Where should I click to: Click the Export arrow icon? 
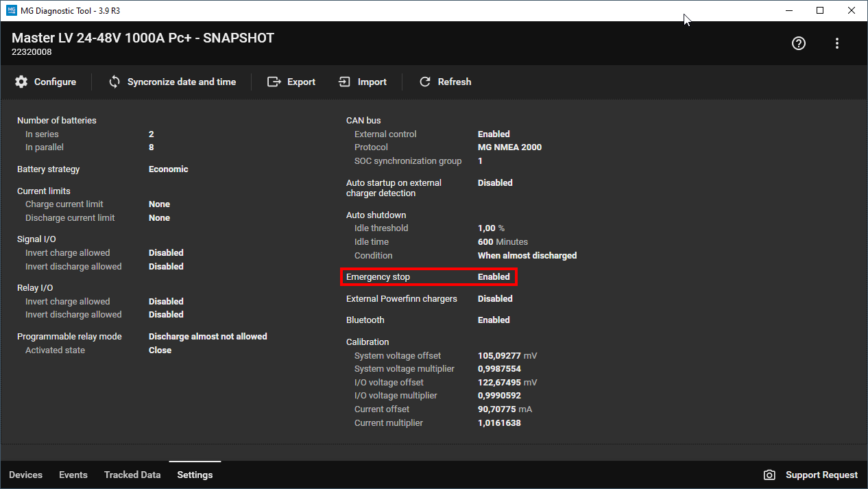274,82
